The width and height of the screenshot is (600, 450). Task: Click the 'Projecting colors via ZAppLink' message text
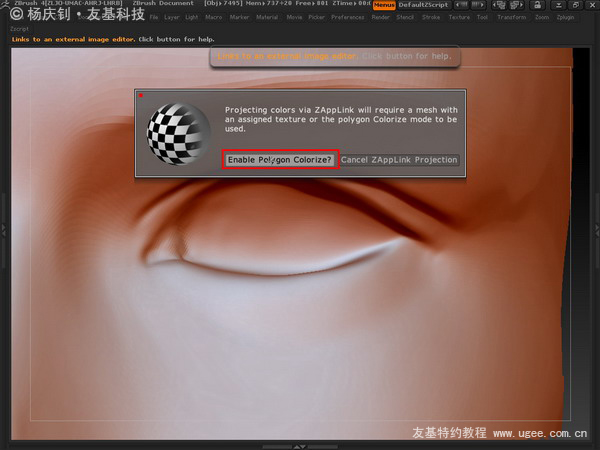(341, 119)
